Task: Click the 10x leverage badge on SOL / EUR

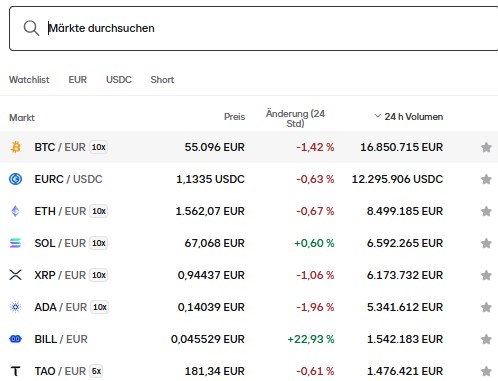Action: tap(99, 243)
